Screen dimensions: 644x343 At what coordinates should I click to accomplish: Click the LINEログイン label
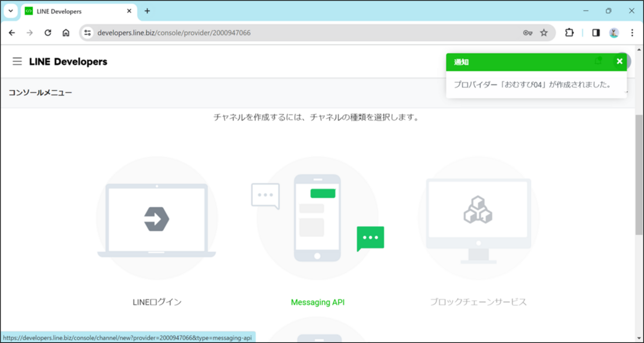point(157,302)
